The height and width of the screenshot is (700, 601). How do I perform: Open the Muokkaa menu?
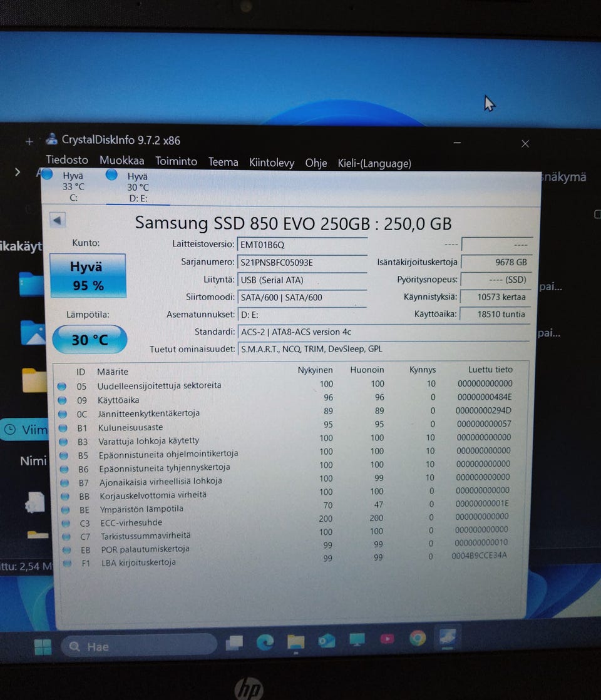pos(121,161)
